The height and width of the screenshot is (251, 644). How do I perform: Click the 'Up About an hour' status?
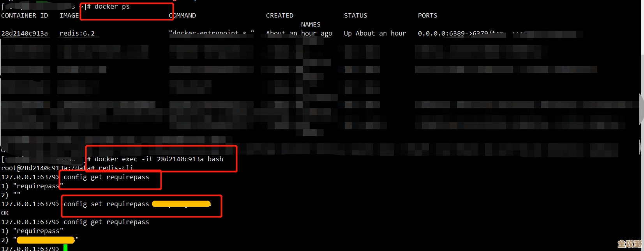375,34
